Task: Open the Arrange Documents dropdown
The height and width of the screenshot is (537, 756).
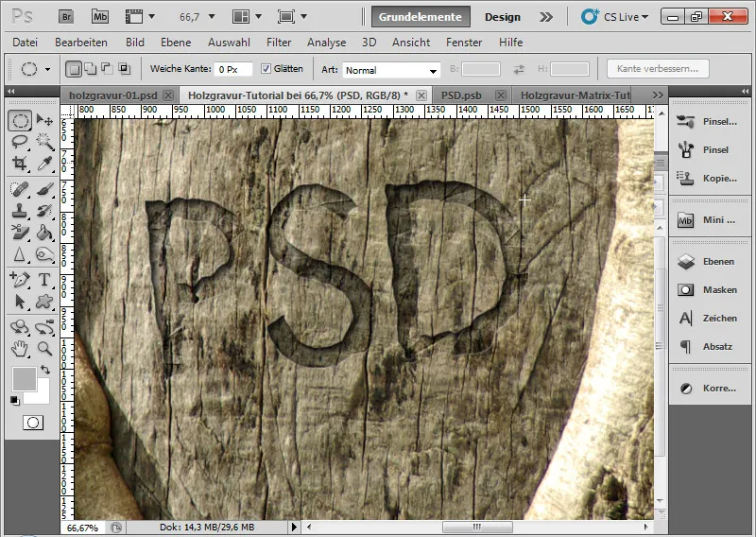Action: point(258,17)
